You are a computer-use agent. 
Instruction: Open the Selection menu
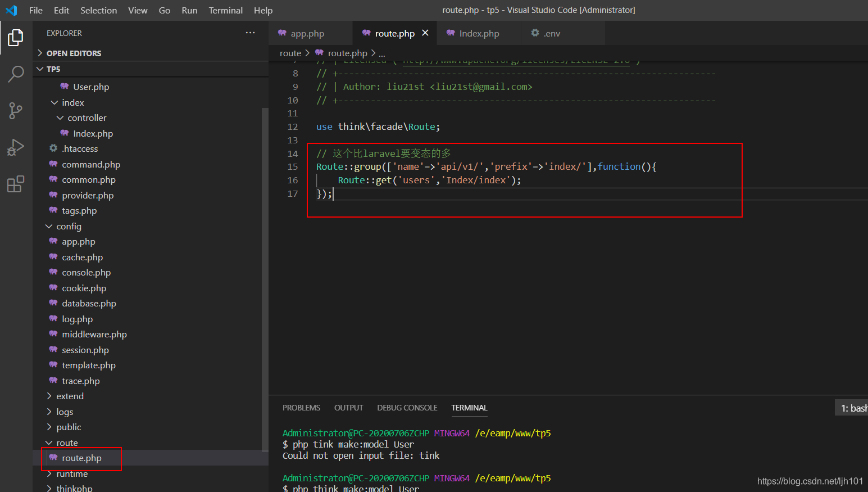tap(98, 10)
